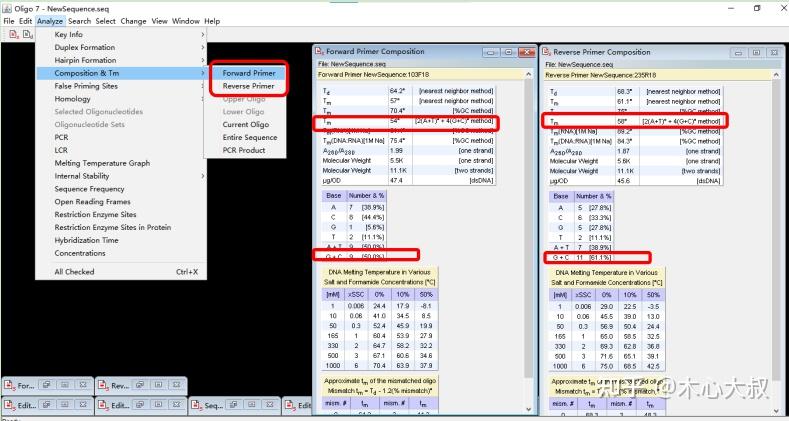Image resolution: width=789 pixels, height=421 pixels.
Task: Close the Reverse Primer Composition window
Action: 774,53
